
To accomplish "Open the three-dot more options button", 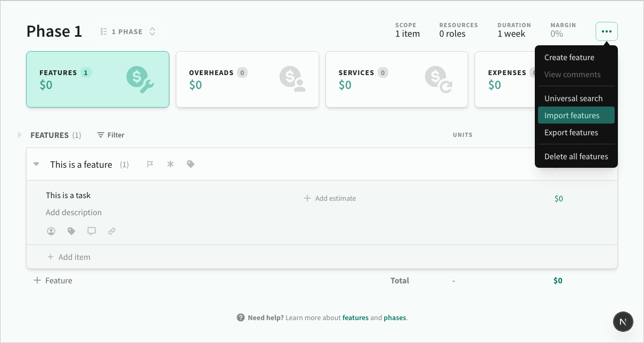I will click(606, 31).
